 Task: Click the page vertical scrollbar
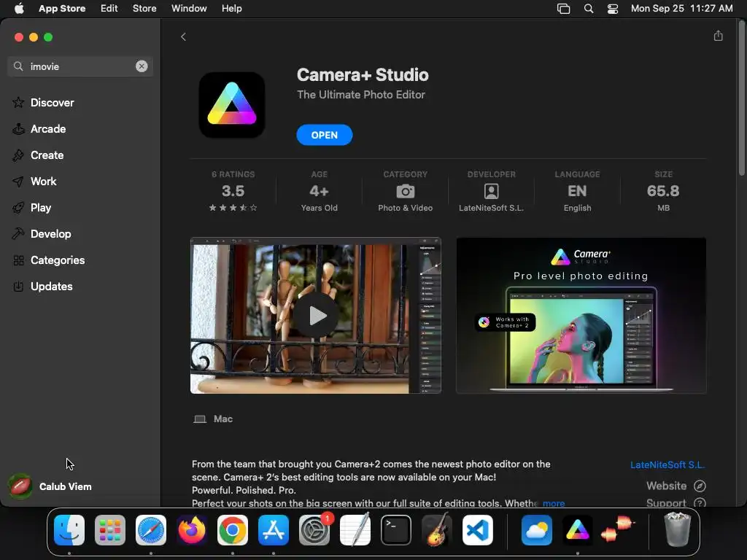pos(742,99)
